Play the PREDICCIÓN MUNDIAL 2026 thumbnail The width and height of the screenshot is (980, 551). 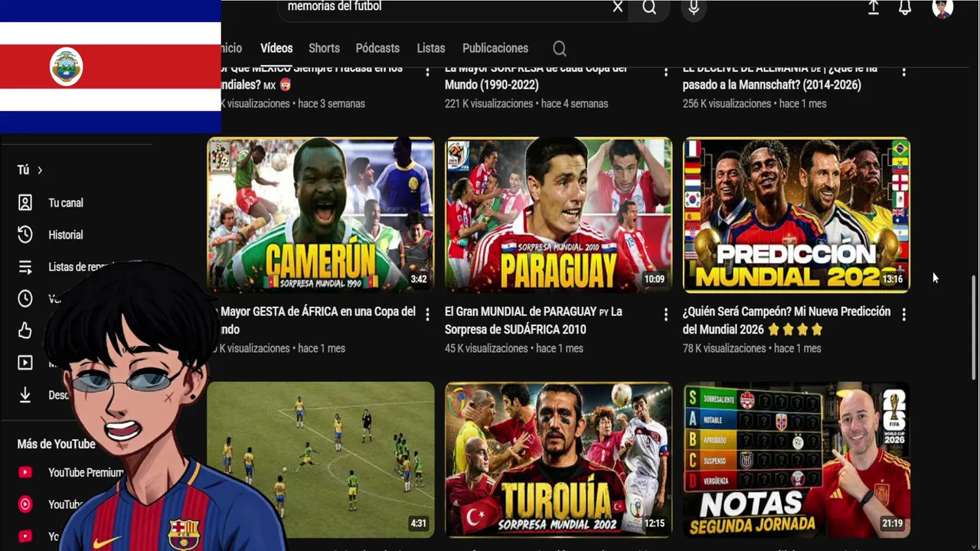(796, 215)
